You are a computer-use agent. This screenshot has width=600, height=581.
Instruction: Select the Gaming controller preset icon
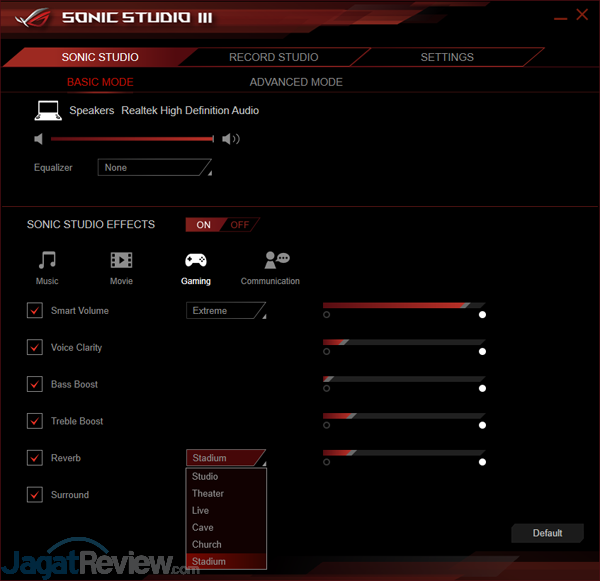tap(196, 260)
